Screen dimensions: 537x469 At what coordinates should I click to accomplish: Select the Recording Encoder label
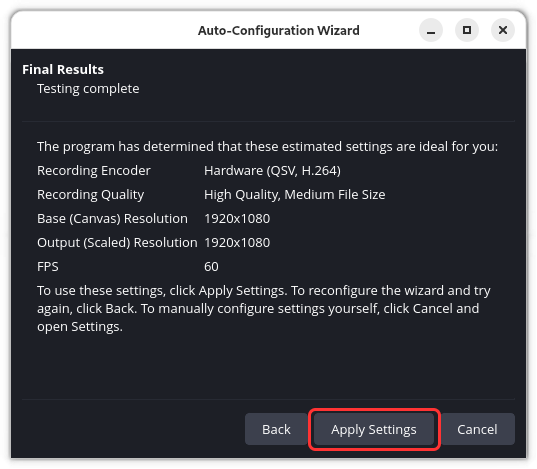[x=94, y=170]
